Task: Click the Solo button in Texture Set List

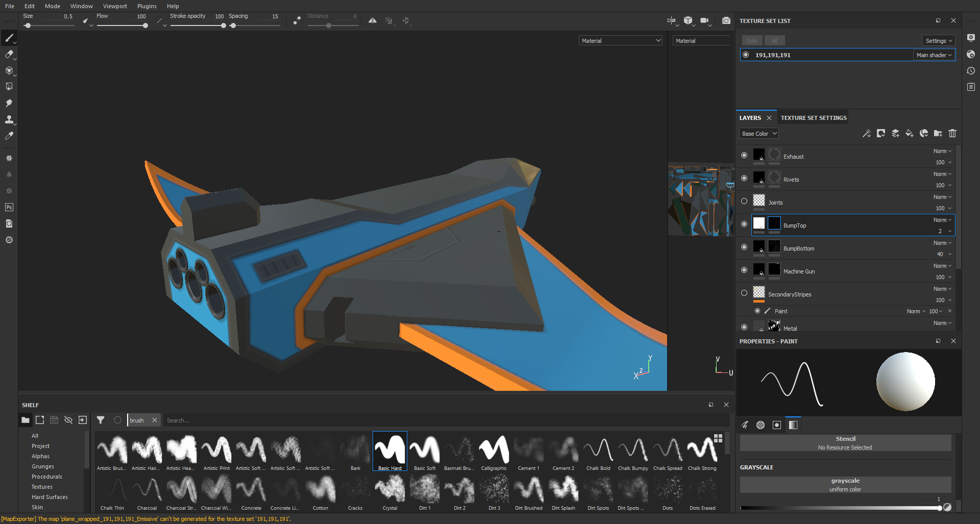Action: (752, 41)
